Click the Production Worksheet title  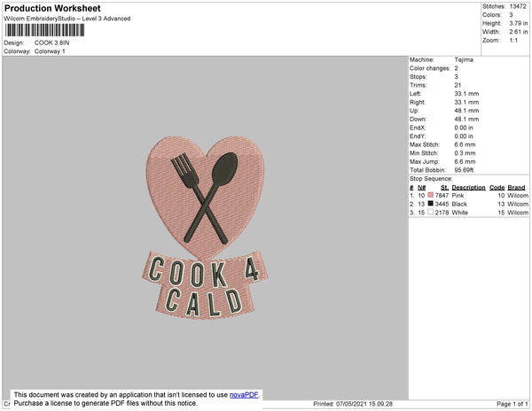pos(52,8)
